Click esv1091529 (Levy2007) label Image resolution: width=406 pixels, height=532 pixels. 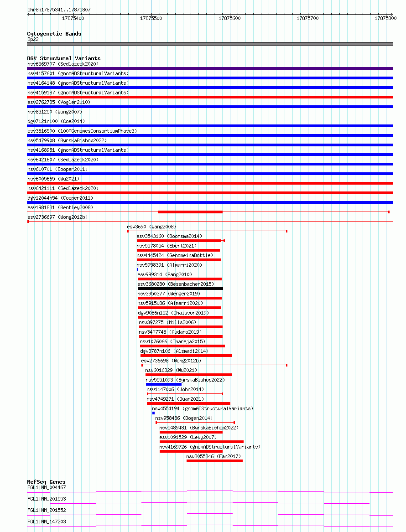188,437
